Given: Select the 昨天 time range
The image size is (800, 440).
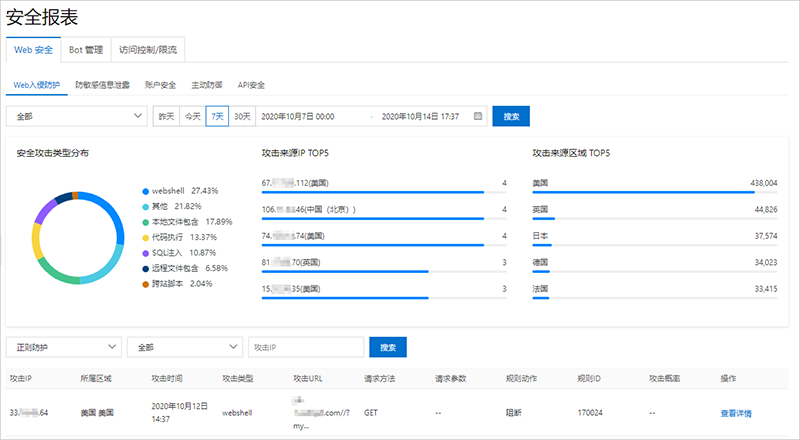Looking at the screenshot, I should (x=166, y=116).
